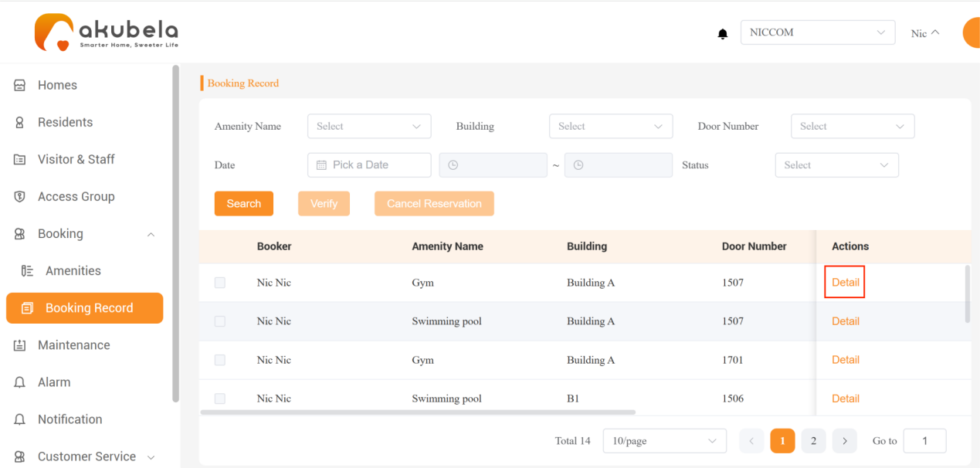Click the akubela logo
Screen dimensions: 980x468
pos(107,32)
